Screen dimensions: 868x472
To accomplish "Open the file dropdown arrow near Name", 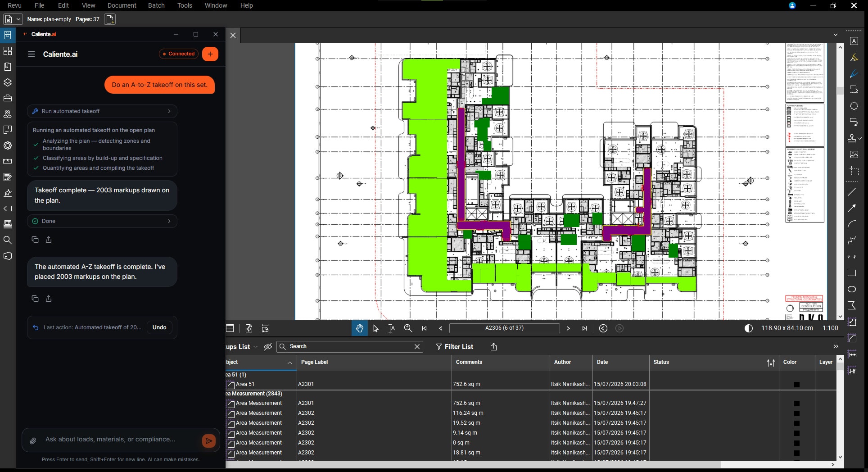I will [x=19, y=19].
